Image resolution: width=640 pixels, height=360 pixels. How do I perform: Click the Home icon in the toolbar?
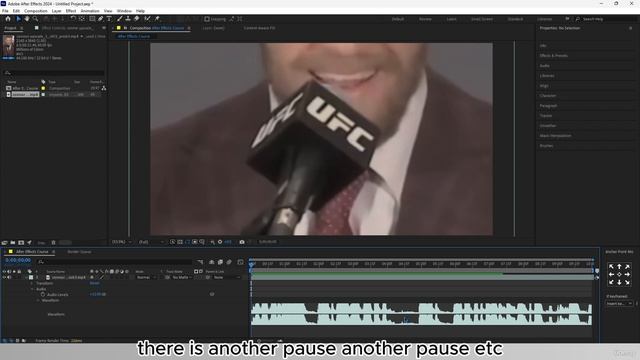pyautogui.click(x=8, y=19)
